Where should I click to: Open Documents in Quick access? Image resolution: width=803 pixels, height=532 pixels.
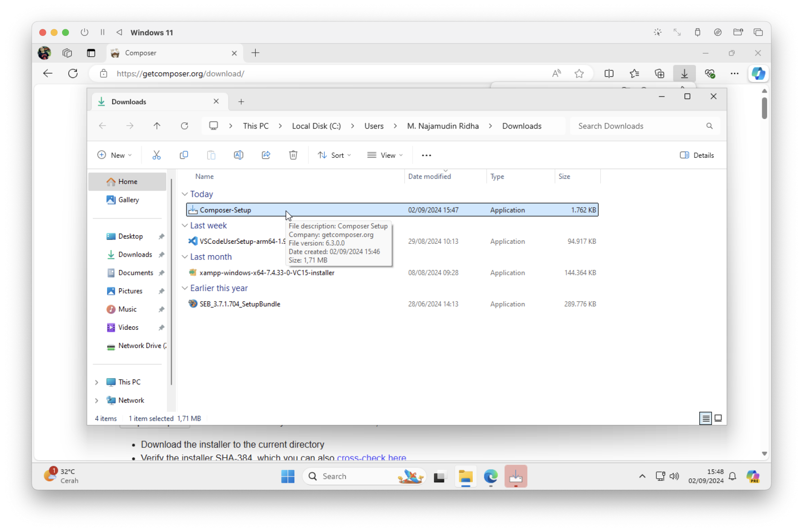coord(130,273)
